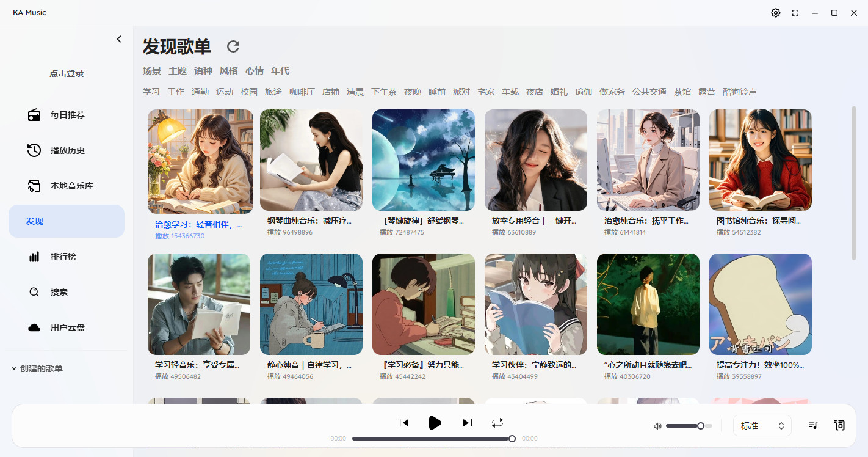Click the 本地音乐库 library icon
868x457 pixels.
click(34, 186)
